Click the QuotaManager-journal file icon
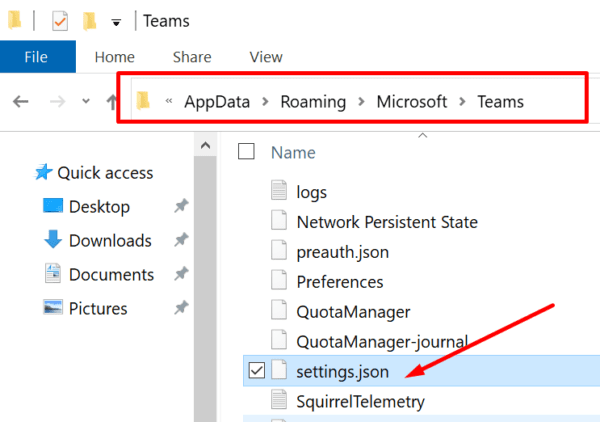This screenshot has width=600, height=422. 279,339
